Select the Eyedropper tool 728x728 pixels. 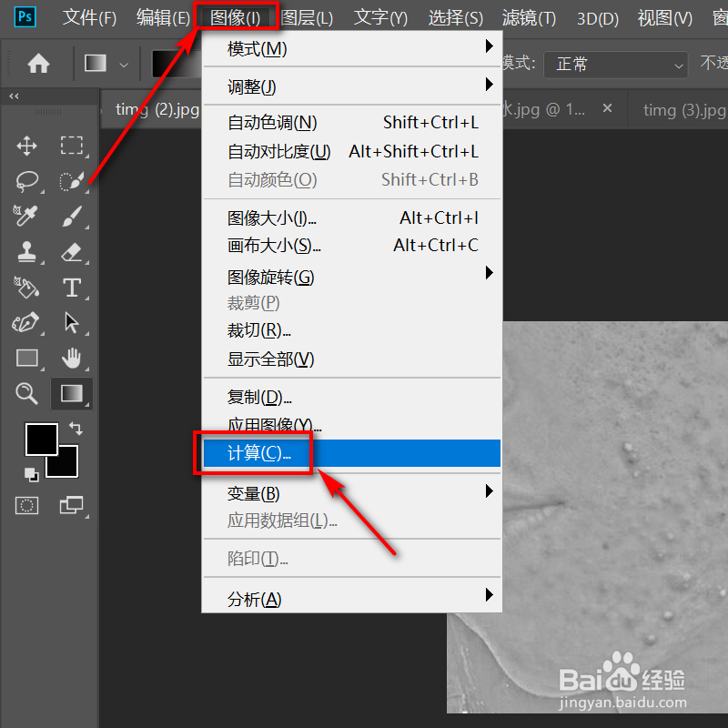[x=25, y=216]
